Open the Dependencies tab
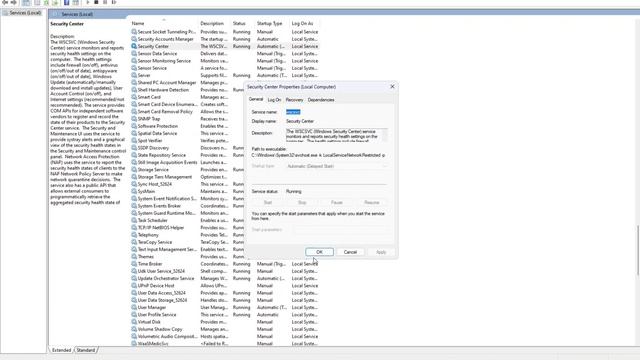 pos(321,100)
